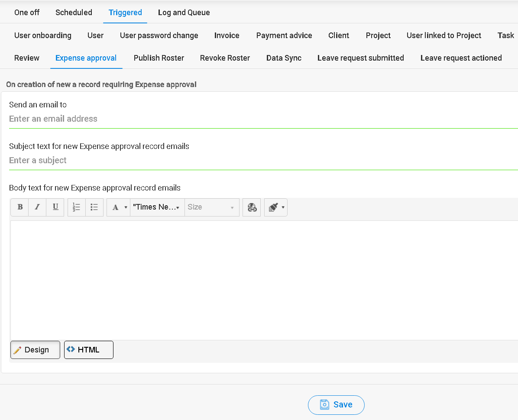
Task: Click the Save button
Action: [336, 405]
